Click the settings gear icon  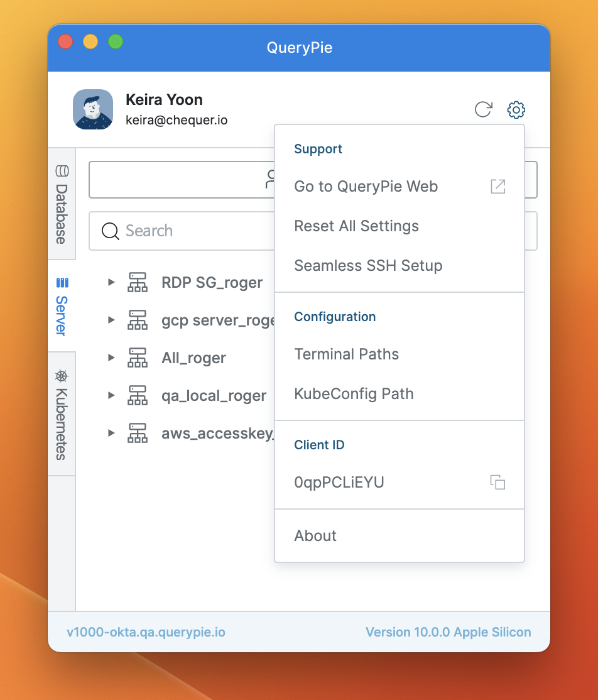coord(516,110)
